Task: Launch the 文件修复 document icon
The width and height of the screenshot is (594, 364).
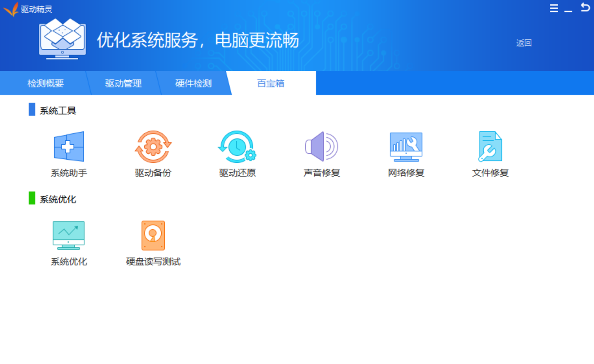Action: (490, 146)
